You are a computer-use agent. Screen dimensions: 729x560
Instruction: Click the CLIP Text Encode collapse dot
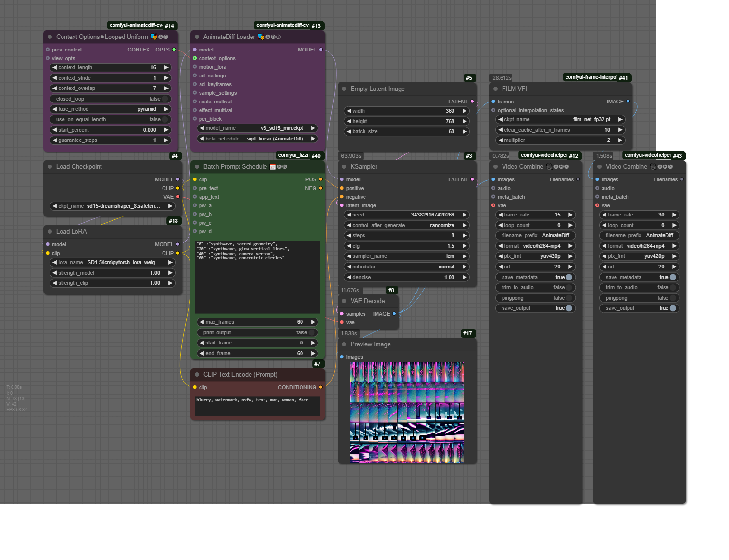pos(197,375)
